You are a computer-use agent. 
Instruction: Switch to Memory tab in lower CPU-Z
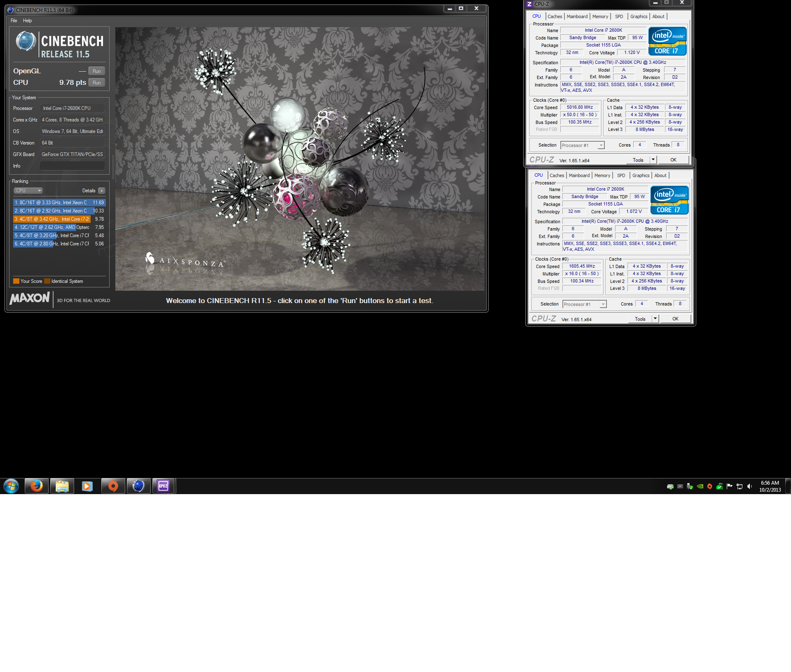click(x=602, y=175)
